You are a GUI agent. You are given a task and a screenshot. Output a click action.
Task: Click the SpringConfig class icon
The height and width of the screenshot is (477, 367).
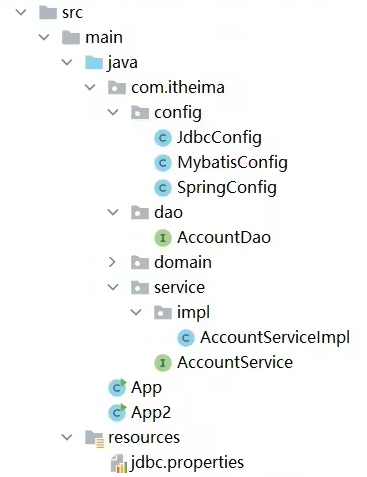[163, 188]
